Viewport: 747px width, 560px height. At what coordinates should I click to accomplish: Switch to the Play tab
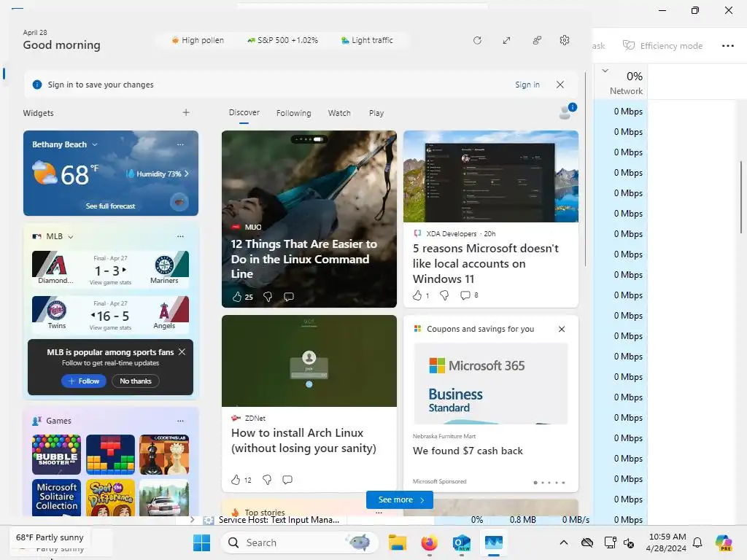point(376,113)
